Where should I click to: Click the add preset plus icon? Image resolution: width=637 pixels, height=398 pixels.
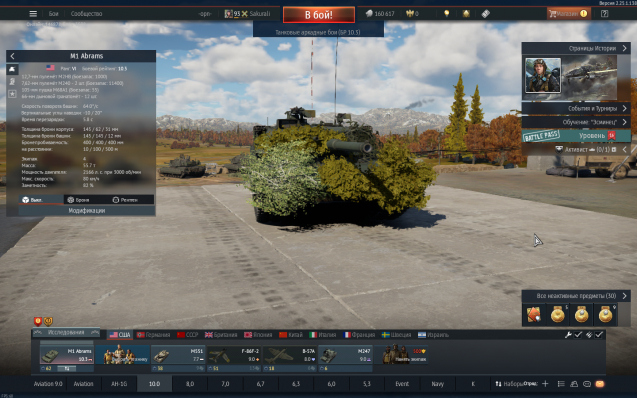tap(545, 384)
